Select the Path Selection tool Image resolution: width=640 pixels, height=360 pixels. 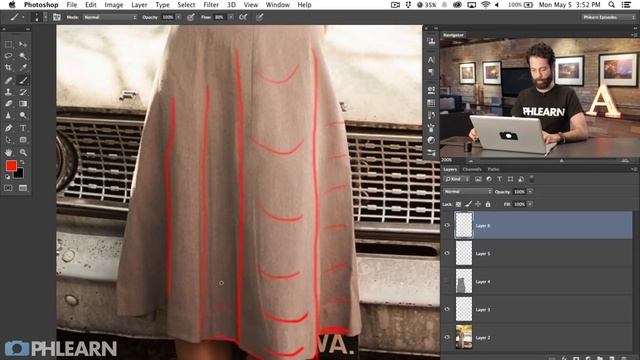pyautogui.click(x=9, y=140)
